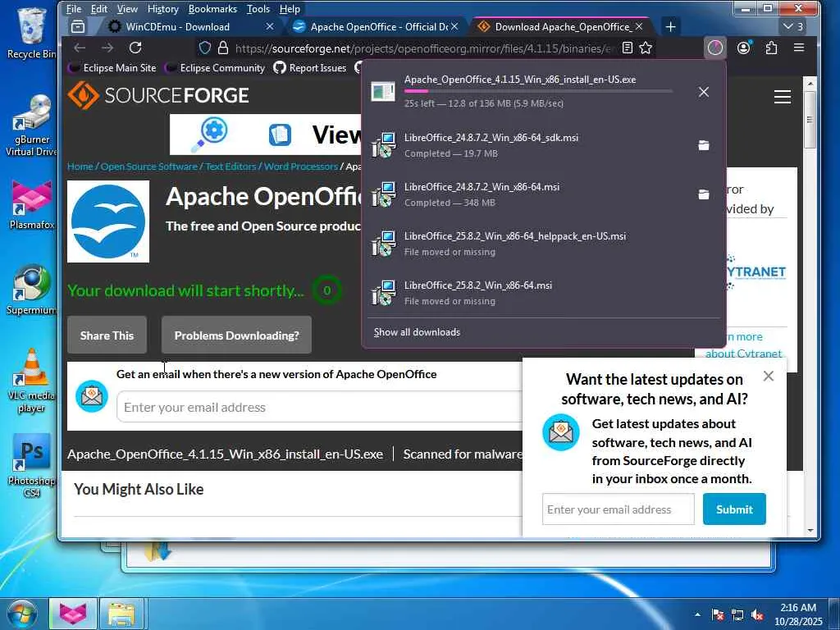Click the network tray icon
Image resolution: width=840 pixels, height=630 pixels.
737,615
